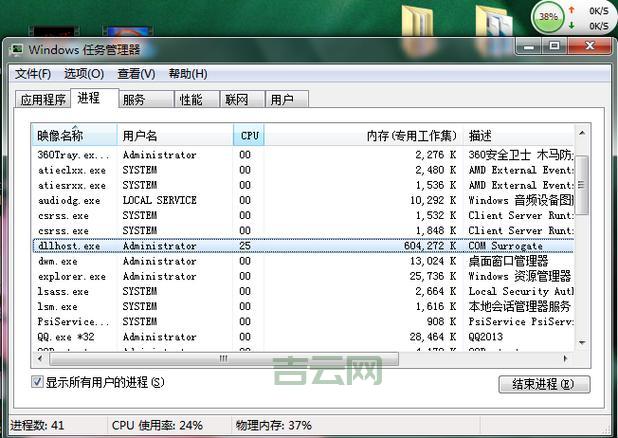
Task: Sort by 内存(专用工作集) column header
Action: pyautogui.click(x=363, y=135)
